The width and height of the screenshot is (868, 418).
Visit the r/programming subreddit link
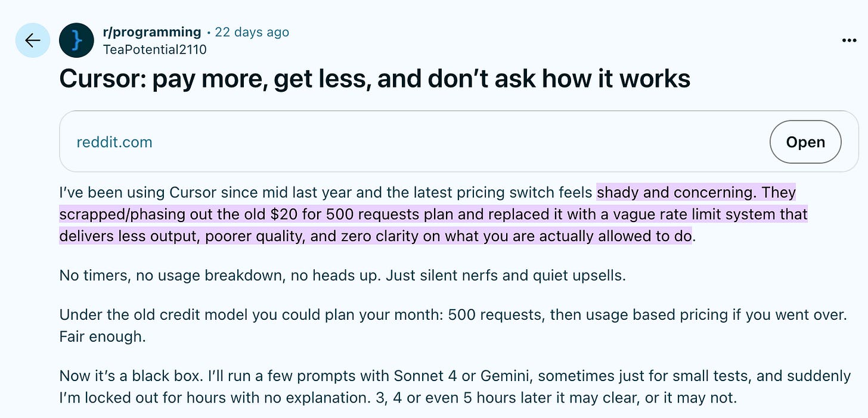[152, 32]
